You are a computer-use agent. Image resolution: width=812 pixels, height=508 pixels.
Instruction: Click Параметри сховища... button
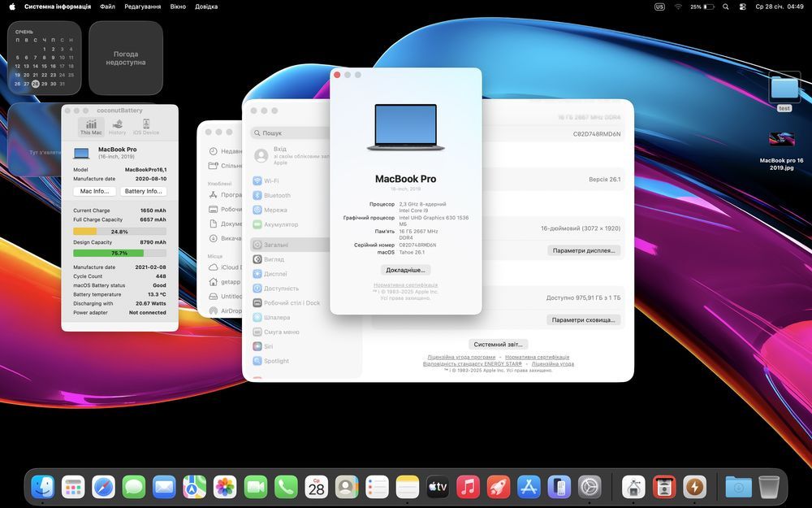pos(583,319)
